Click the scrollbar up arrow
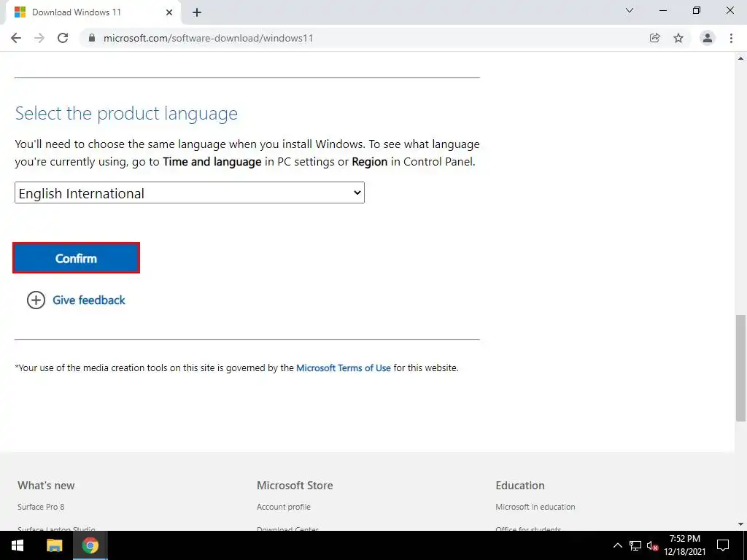Screen dimensions: 747x560 pyautogui.click(x=741, y=58)
